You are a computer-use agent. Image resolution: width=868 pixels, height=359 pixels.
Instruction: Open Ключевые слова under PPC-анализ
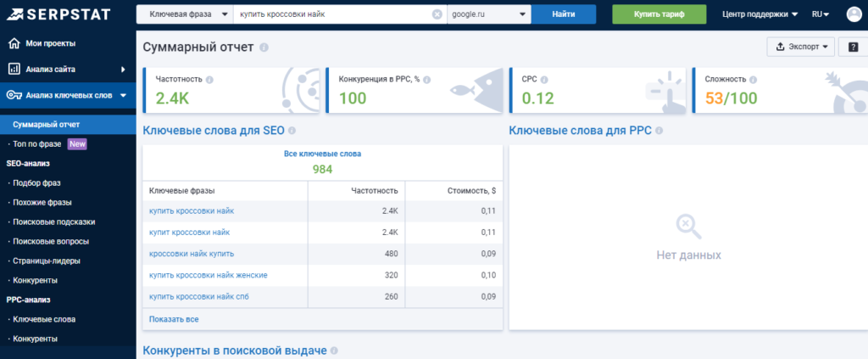[44, 319]
